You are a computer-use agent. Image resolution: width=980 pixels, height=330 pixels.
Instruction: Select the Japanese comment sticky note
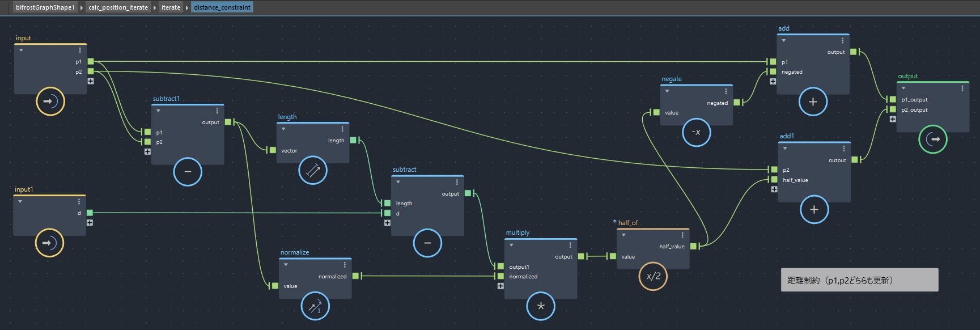click(859, 280)
